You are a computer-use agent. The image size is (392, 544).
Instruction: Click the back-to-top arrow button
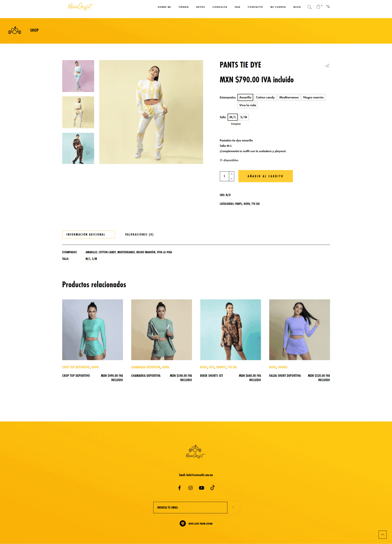382,534
